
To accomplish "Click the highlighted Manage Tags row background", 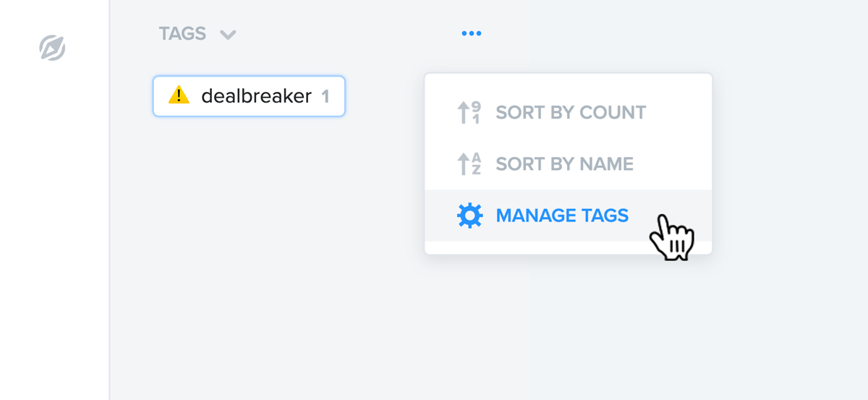I will pos(568,215).
